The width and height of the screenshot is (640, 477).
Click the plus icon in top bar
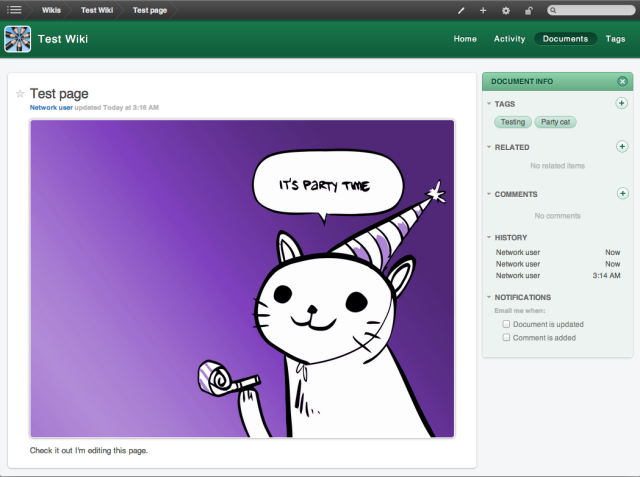tap(483, 10)
